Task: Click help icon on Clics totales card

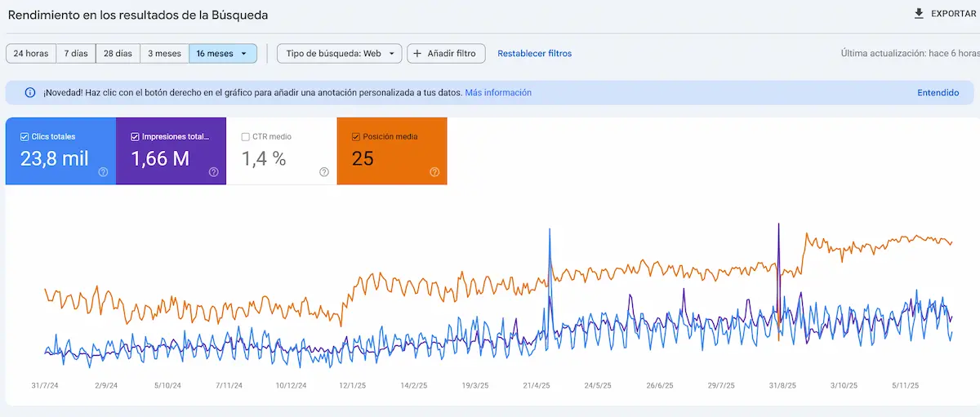Action: [104, 172]
